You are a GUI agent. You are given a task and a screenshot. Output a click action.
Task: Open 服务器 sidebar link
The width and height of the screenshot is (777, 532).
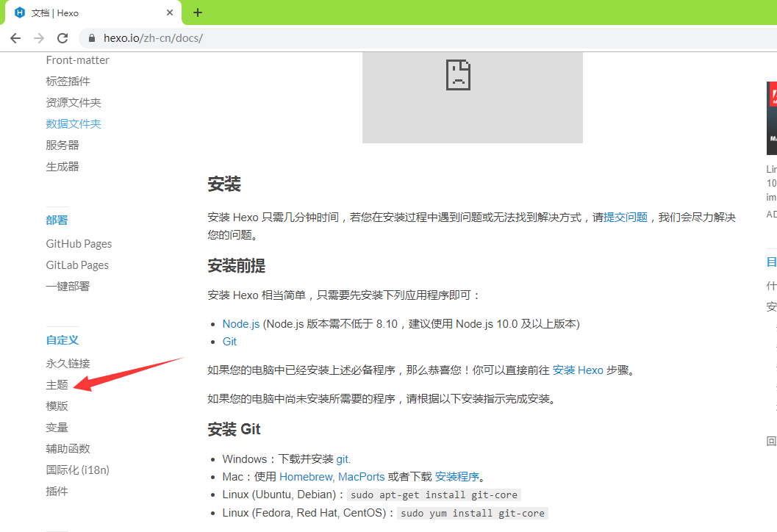pyautogui.click(x=62, y=145)
